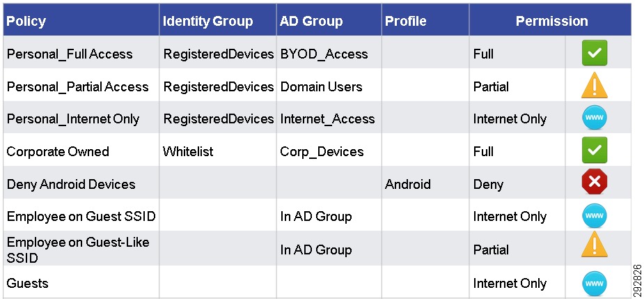Select the BYOD_Access AD group cell
644x299 pixels.
tap(324, 54)
